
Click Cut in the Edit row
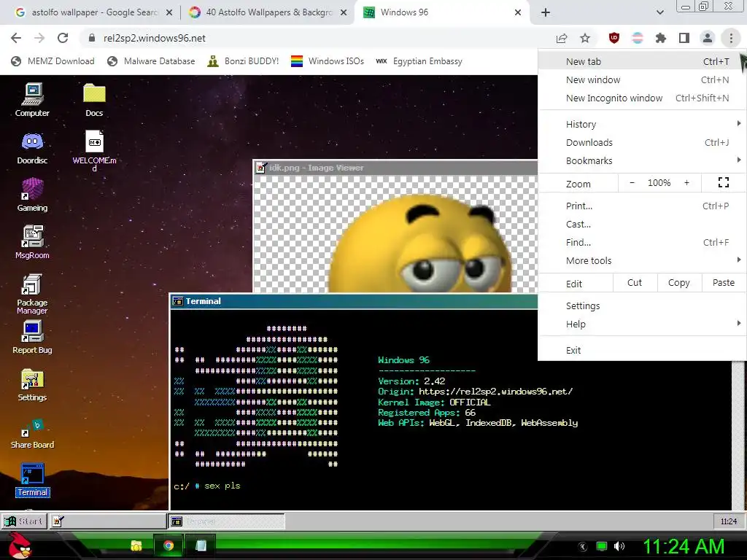(635, 283)
